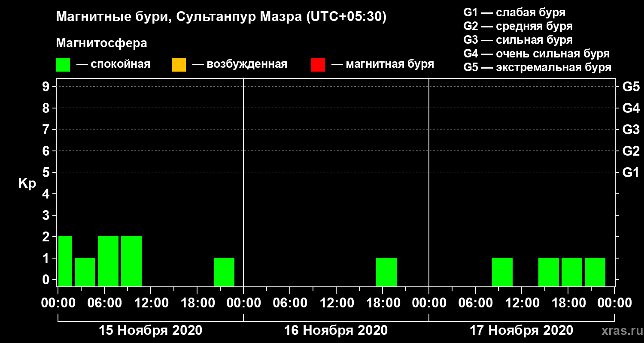Click the 'Kp' axis title

point(27,184)
